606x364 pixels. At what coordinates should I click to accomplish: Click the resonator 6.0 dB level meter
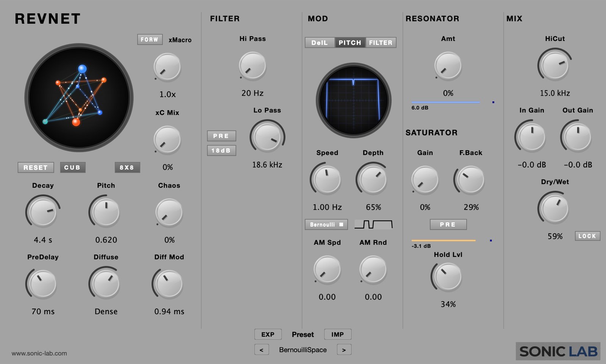pos(453,102)
